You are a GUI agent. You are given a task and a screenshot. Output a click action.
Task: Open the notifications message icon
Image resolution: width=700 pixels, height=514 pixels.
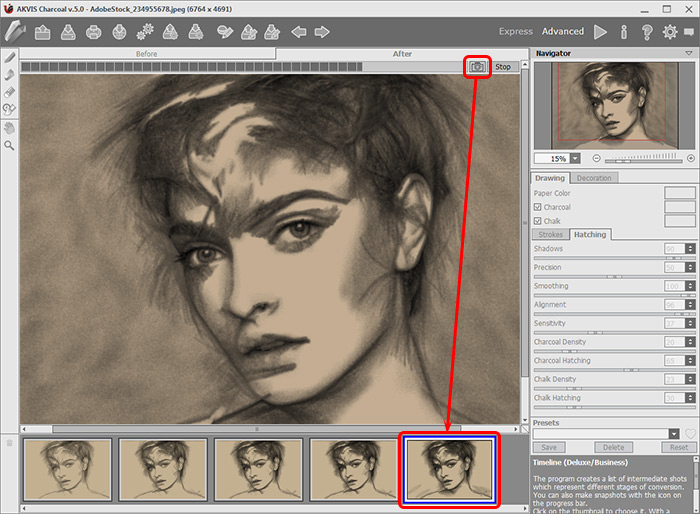(x=689, y=32)
